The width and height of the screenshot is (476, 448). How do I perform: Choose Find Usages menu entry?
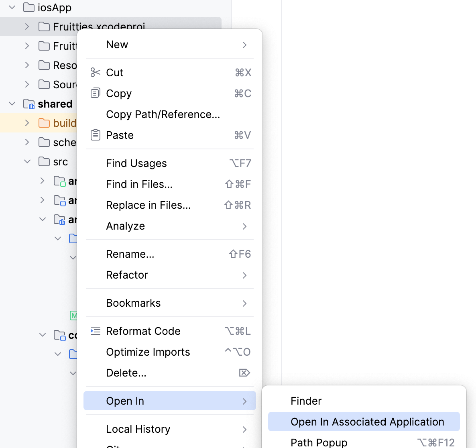pyautogui.click(x=136, y=163)
